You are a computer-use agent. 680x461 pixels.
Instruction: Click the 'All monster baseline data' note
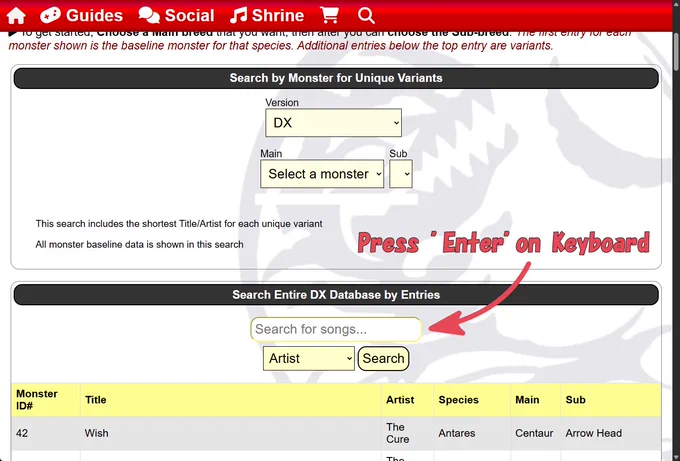coord(139,245)
